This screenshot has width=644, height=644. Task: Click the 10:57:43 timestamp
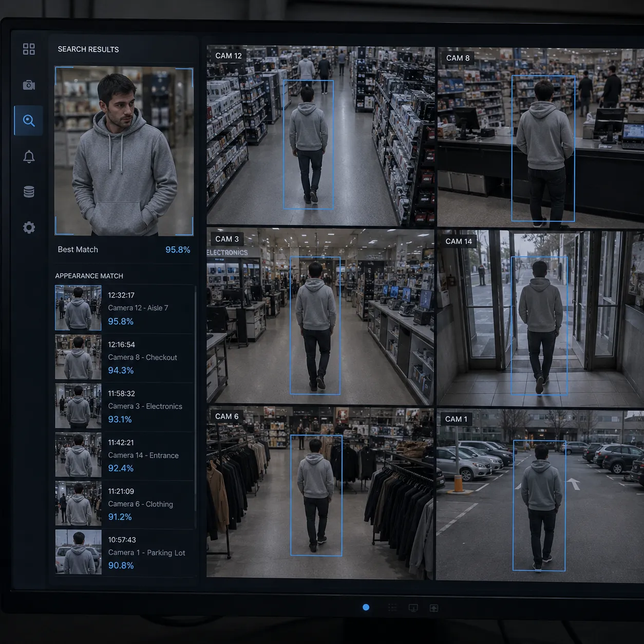coord(122,540)
